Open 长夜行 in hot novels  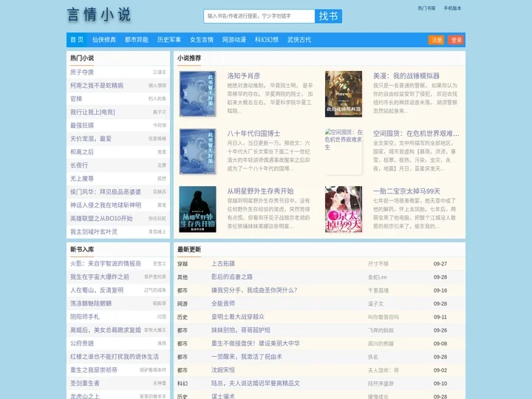[x=79, y=166]
